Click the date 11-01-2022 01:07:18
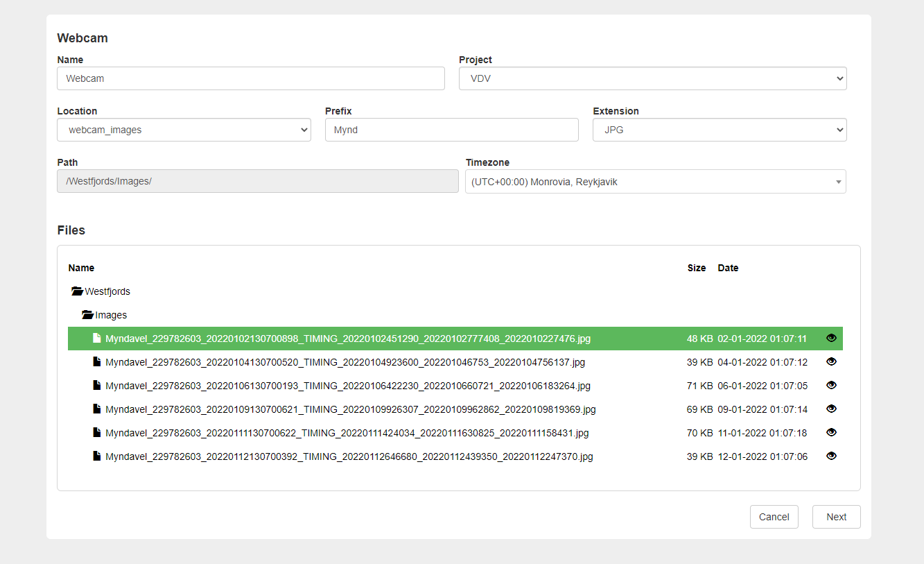Image resolution: width=924 pixels, height=564 pixels. click(762, 433)
